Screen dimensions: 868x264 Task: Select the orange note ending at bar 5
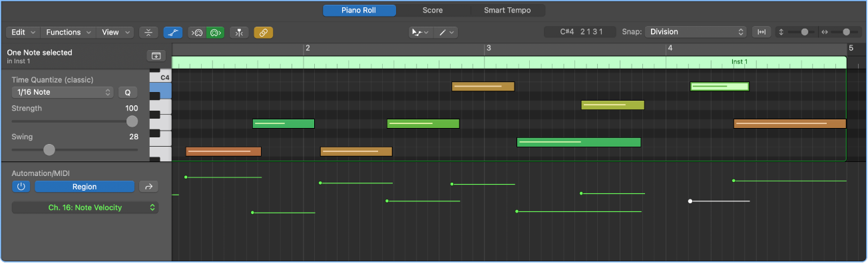789,123
